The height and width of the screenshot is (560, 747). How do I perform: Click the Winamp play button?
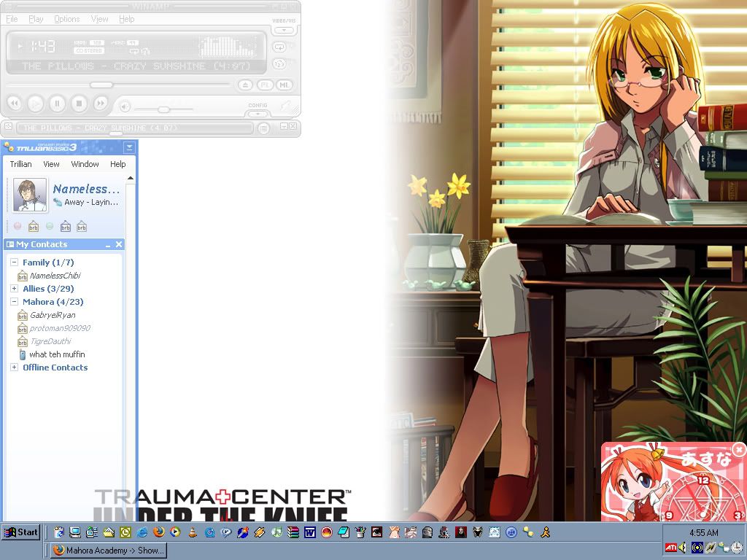tap(35, 104)
